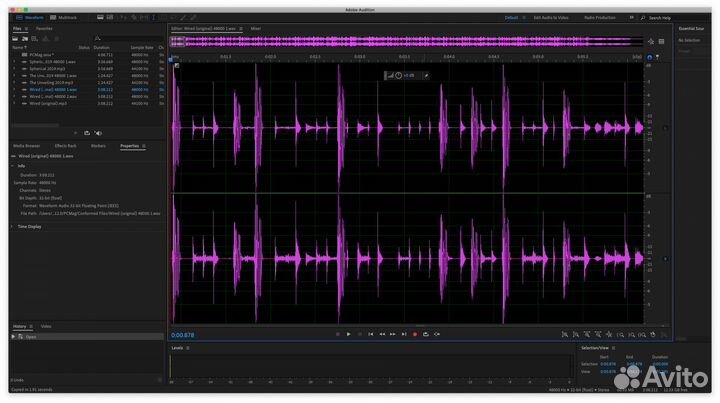This screenshot has height=403, width=720.
Task: Expand The Unveiling 2019.mp3 file row
Action: coord(14,83)
